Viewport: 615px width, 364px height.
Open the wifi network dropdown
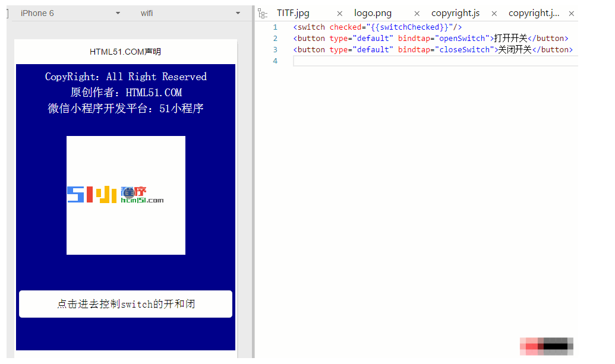pyautogui.click(x=190, y=13)
